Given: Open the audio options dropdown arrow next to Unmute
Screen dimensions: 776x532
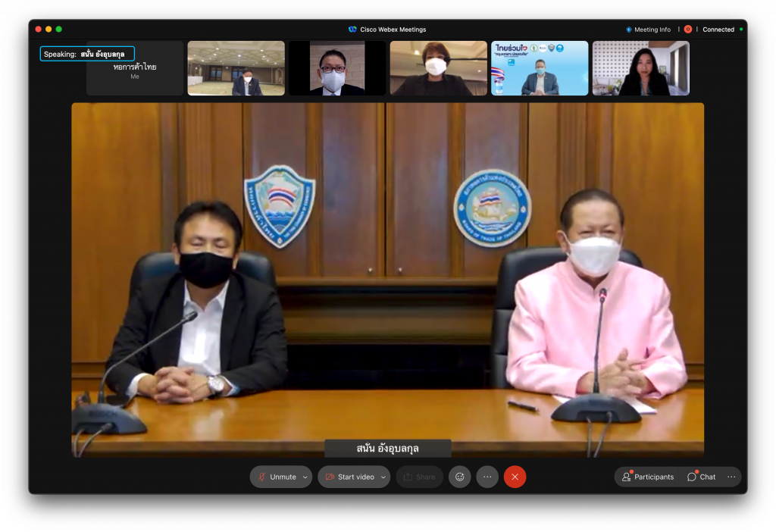Looking at the screenshot, I should pos(305,477).
